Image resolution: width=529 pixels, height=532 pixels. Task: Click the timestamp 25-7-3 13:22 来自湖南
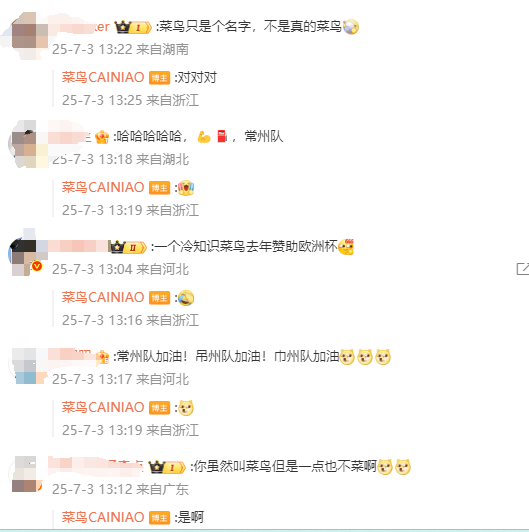pyautogui.click(x=120, y=50)
